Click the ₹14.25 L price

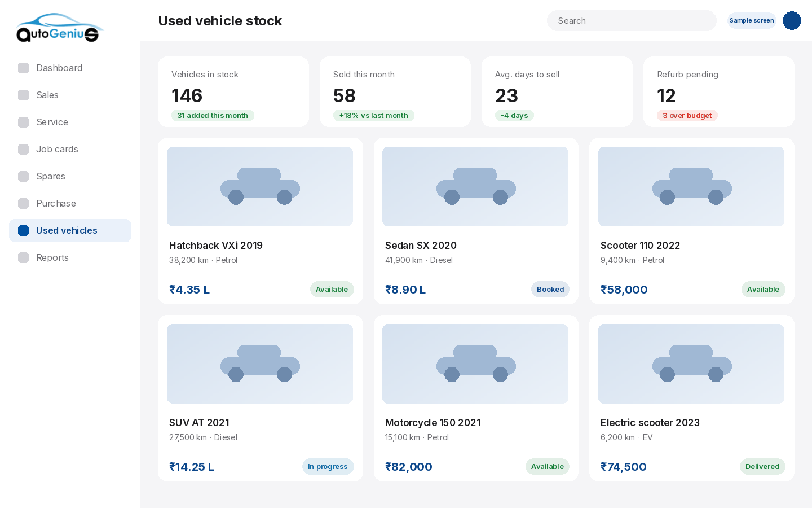click(x=192, y=467)
